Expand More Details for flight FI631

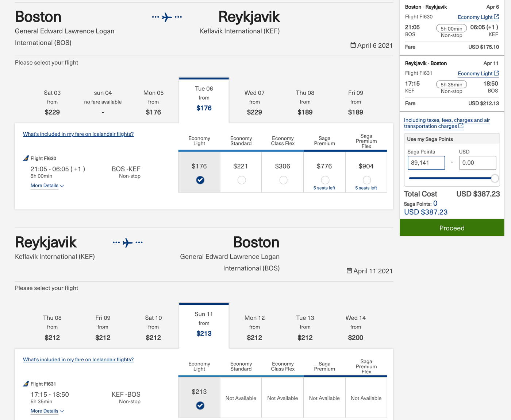(x=47, y=411)
